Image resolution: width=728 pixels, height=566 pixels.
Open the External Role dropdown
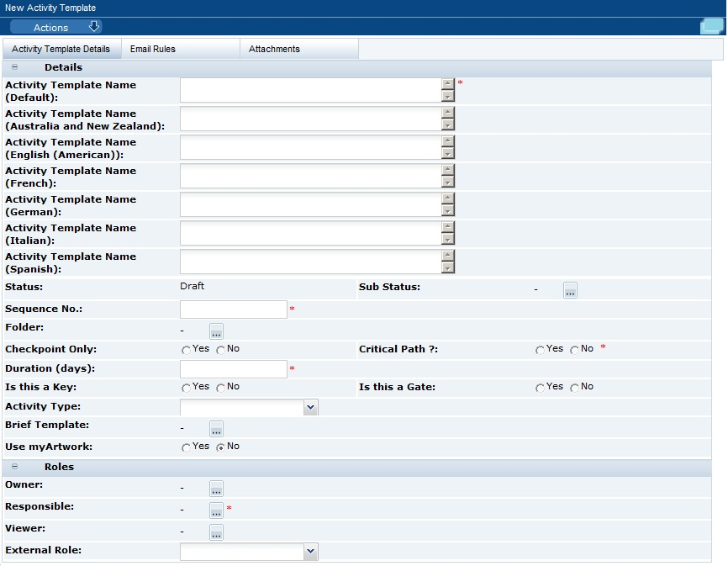point(310,552)
